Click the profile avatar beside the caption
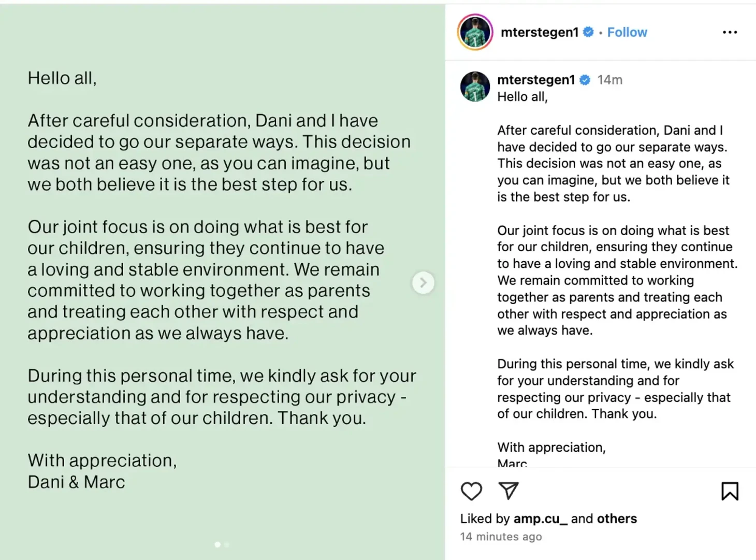Viewport: 756px width, 560px height. pyautogui.click(x=475, y=87)
